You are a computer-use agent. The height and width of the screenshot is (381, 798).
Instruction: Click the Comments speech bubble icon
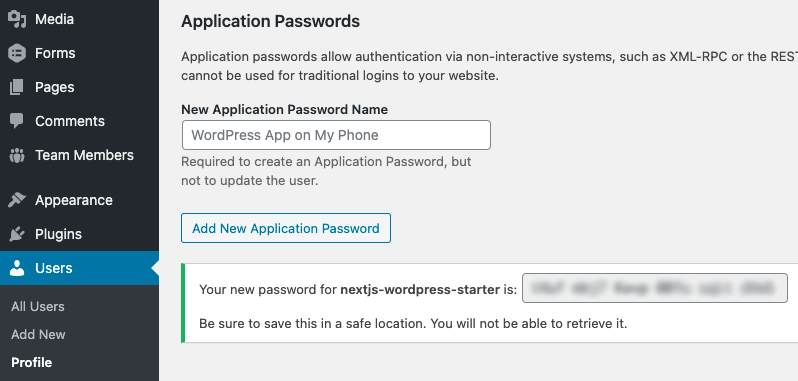[17, 121]
